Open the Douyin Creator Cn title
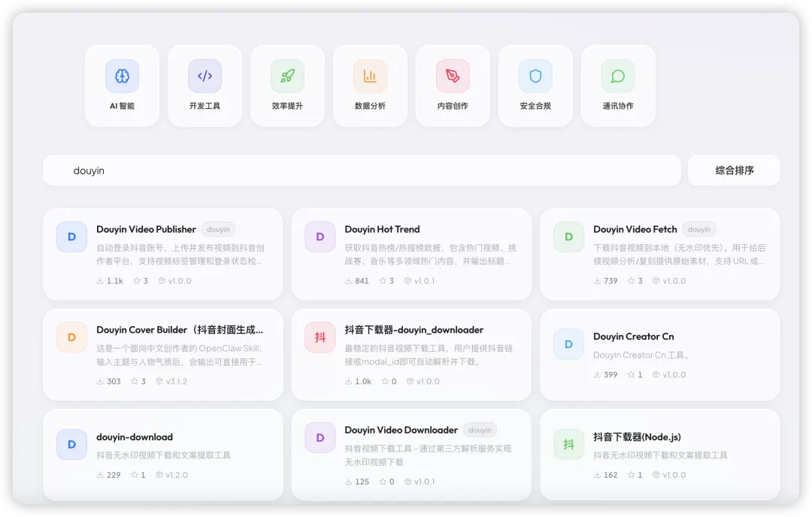Screen dimensions: 812x517 [634, 337]
